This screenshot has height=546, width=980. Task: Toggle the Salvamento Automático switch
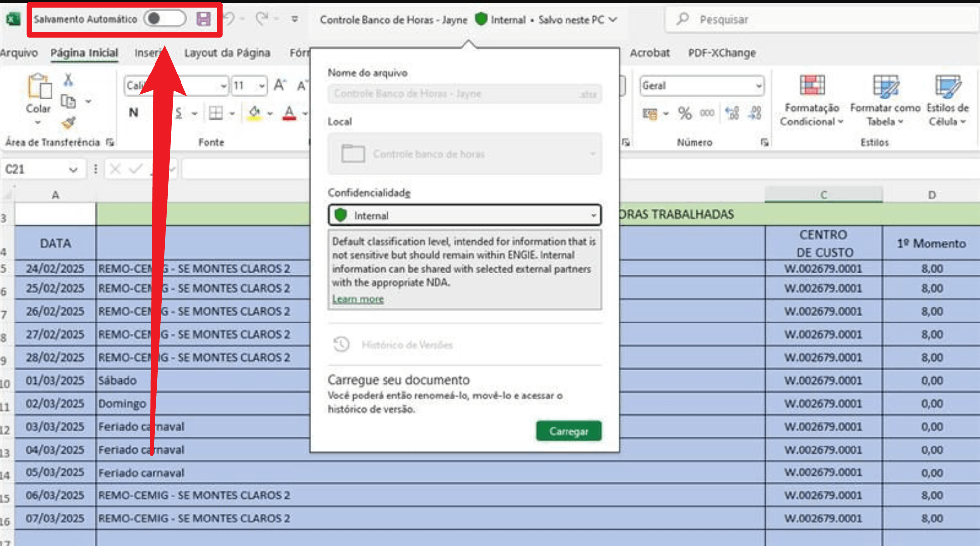[165, 19]
